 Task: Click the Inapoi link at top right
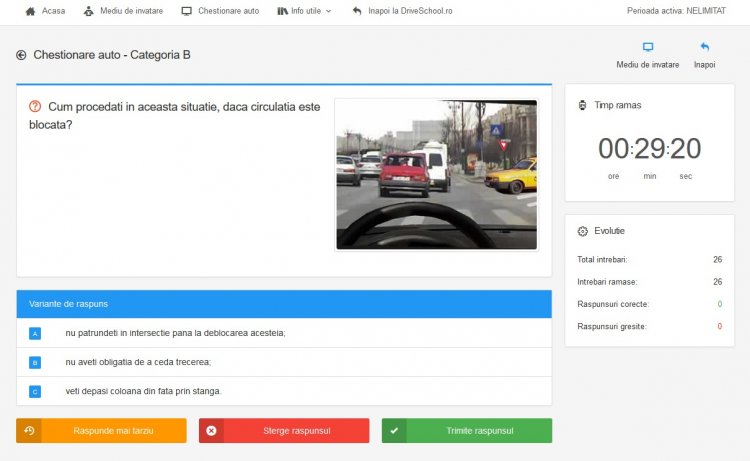pos(705,65)
